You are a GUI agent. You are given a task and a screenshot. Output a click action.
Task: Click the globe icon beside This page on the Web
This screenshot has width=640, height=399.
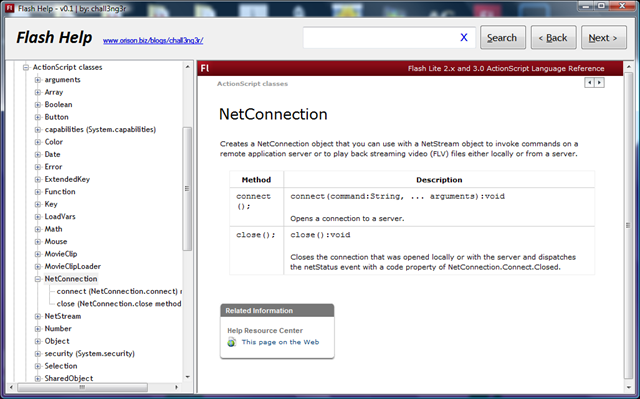pos(231,342)
